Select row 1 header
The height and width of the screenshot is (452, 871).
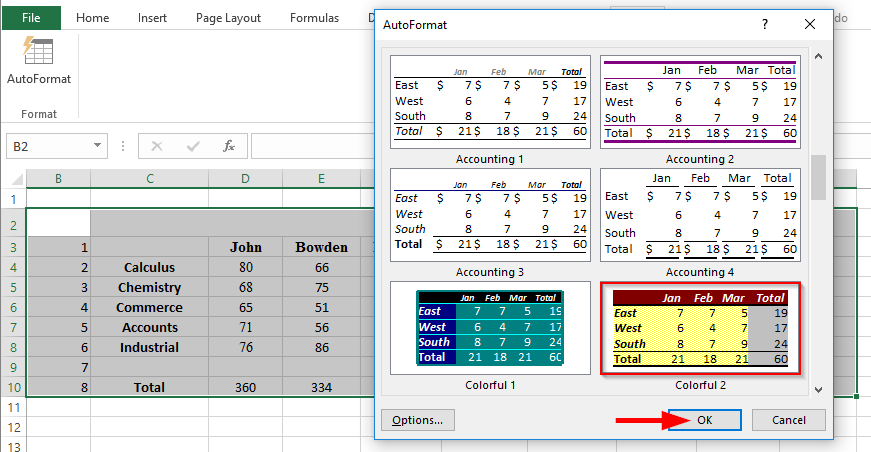(13, 199)
